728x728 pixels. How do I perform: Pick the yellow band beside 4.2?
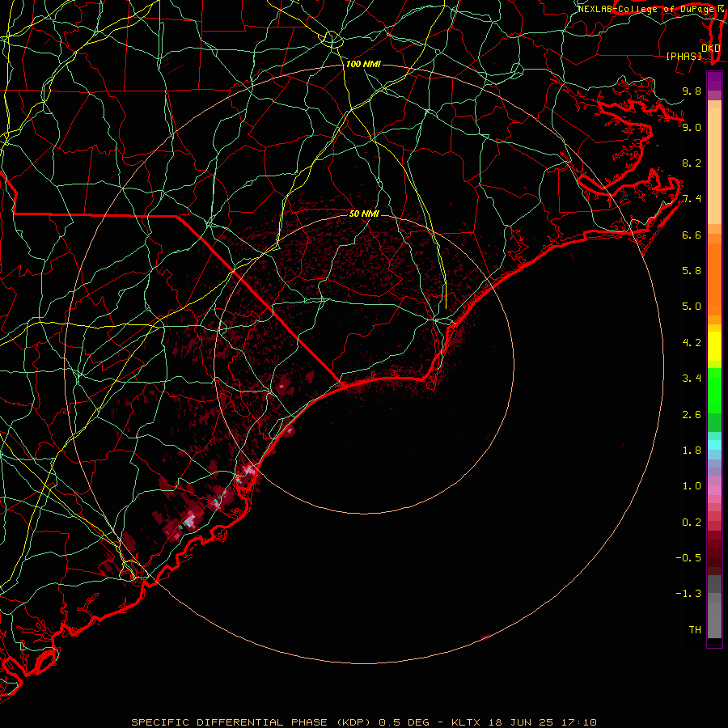coord(714,346)
